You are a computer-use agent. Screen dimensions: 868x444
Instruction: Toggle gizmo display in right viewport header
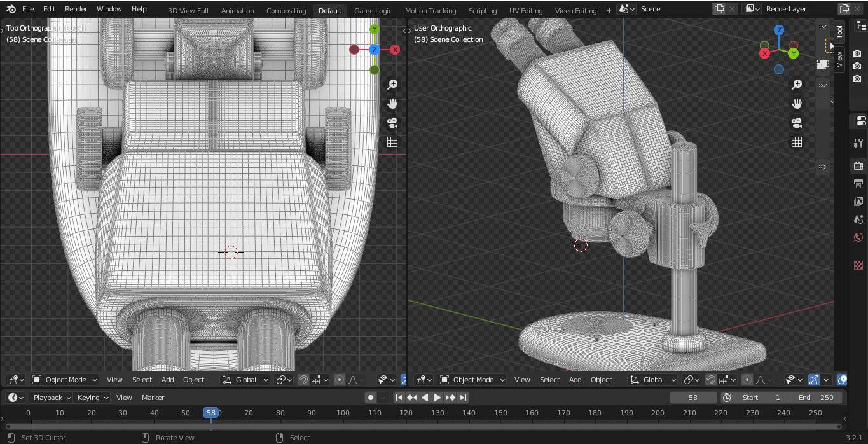[x=813, y=380]
